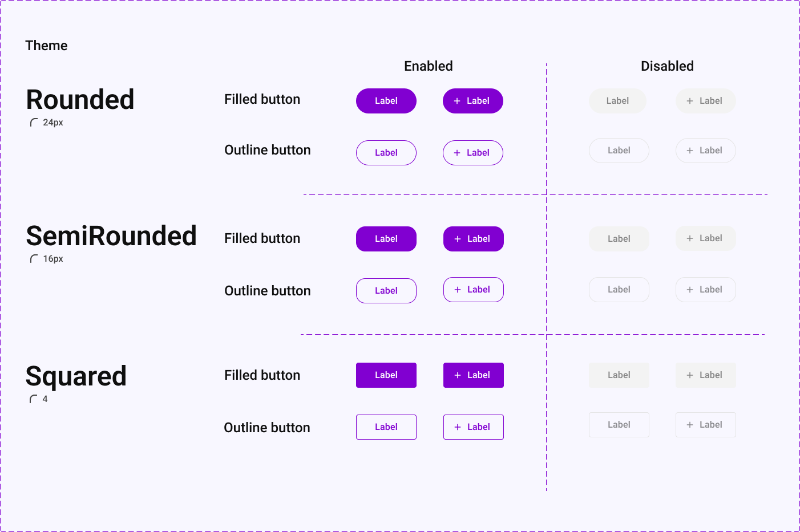Image resolution: width=800 pixels, height=532 pixels.
Task: Click the Rounded outline Label button without icon
Action: (386, 153)
